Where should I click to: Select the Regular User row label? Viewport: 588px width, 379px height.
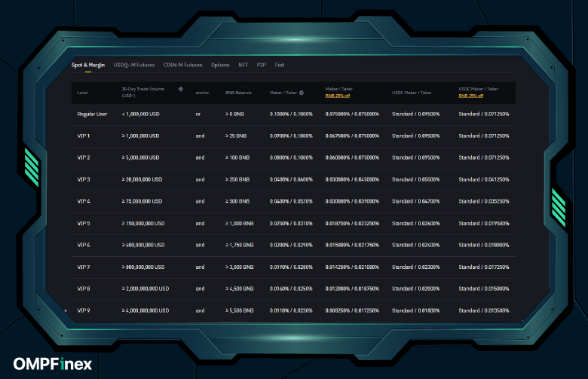(92, 114)
